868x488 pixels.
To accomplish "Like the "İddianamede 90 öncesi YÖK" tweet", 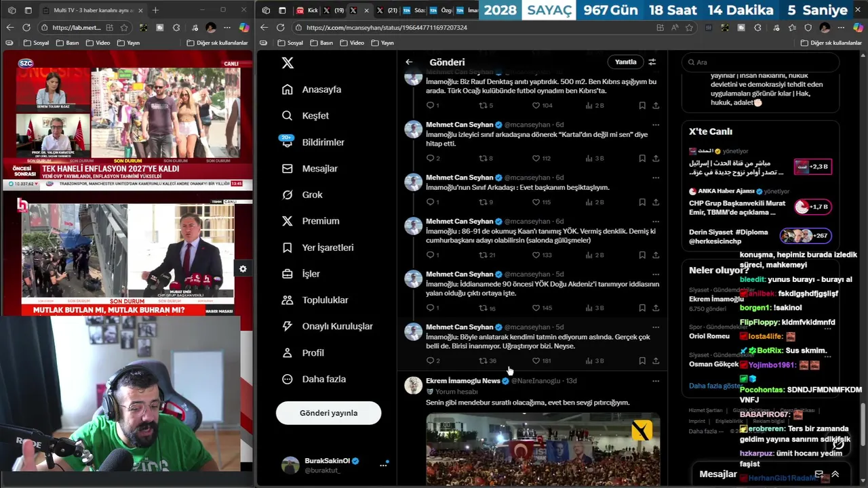I will tap(536, 308).
